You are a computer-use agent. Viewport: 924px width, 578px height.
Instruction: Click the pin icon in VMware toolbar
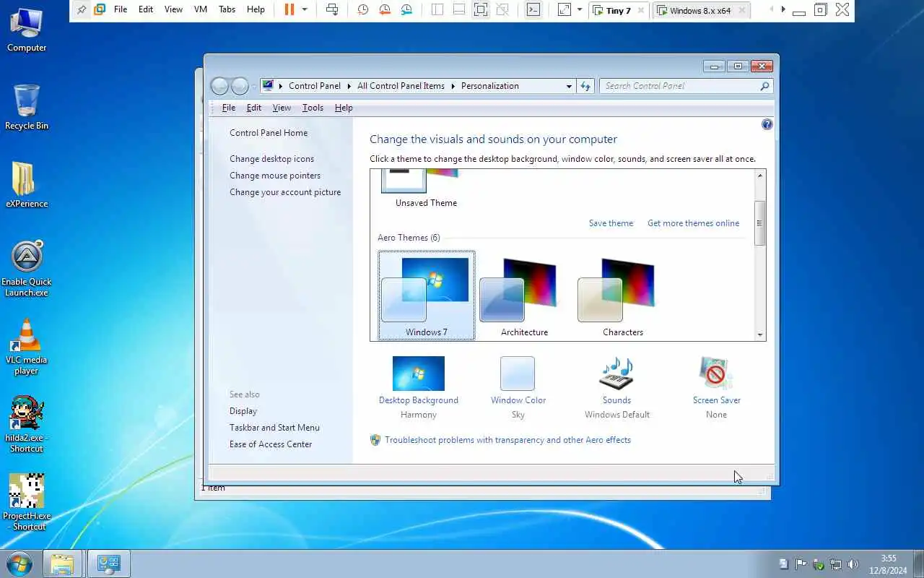point(82,9)
